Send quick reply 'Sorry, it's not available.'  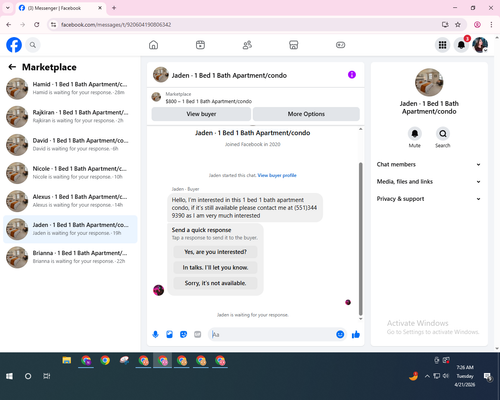pos(215,283)
